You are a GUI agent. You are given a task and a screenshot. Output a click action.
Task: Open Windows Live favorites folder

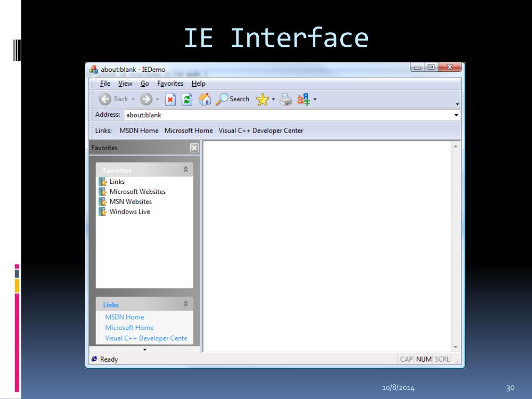tap(129, 212)
